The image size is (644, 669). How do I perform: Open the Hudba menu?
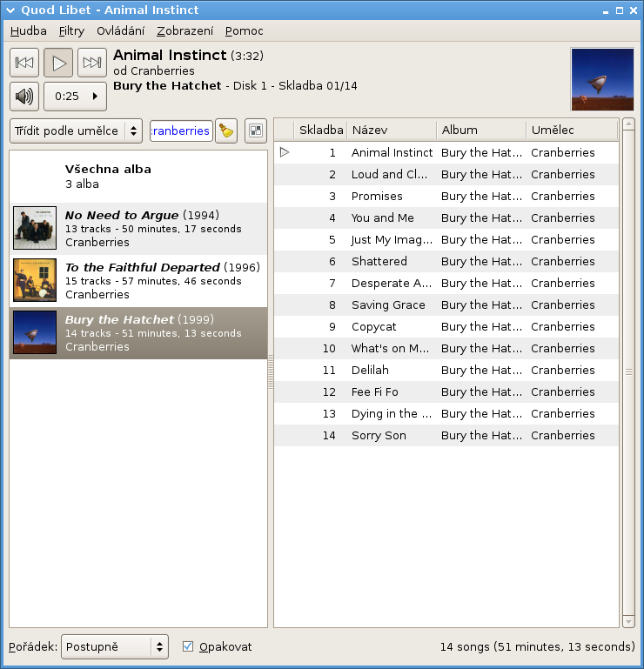[28, 31]
